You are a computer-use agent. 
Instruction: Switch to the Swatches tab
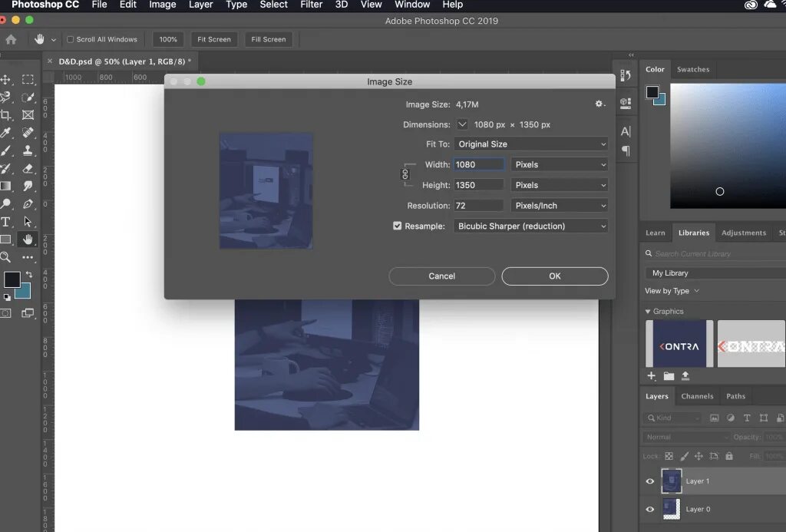(693, 69)
